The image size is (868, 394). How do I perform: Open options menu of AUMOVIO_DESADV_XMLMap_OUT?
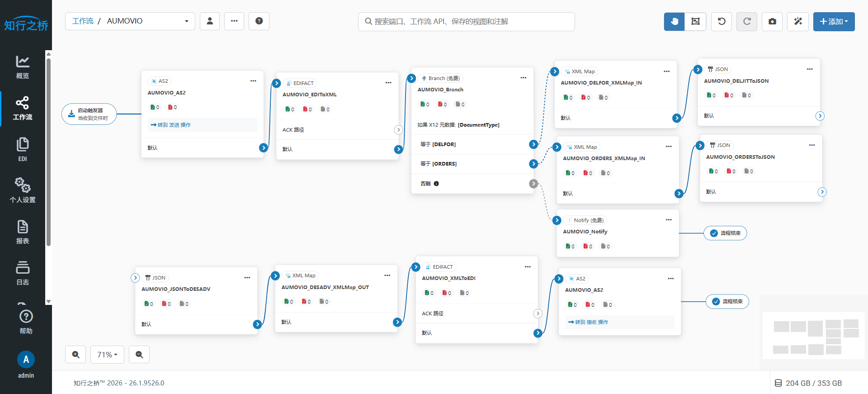pyautogui.click(x=387, y=275)
